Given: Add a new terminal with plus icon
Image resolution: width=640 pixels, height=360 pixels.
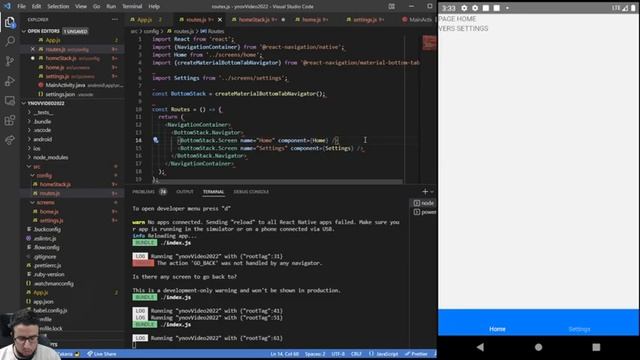Looking at the screenshot, I should click(425, 191).
